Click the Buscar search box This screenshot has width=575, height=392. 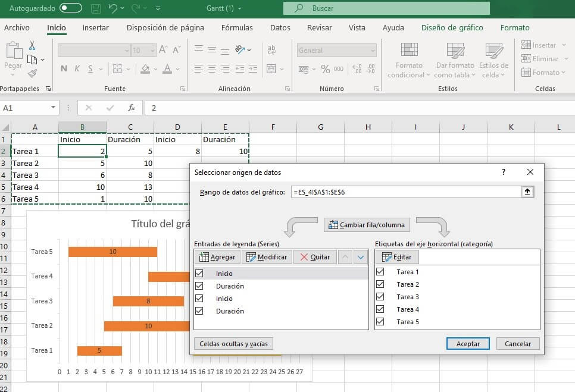[386, 8]
